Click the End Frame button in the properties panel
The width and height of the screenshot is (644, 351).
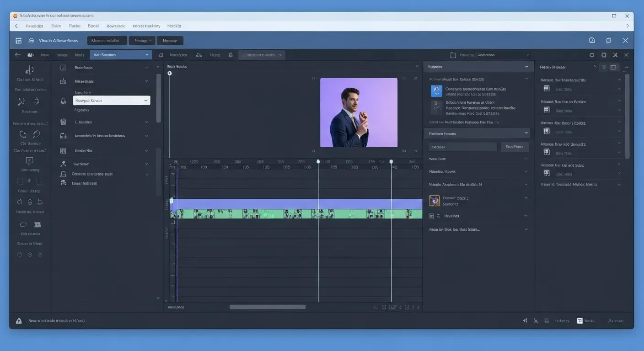(x=514, y=147)
